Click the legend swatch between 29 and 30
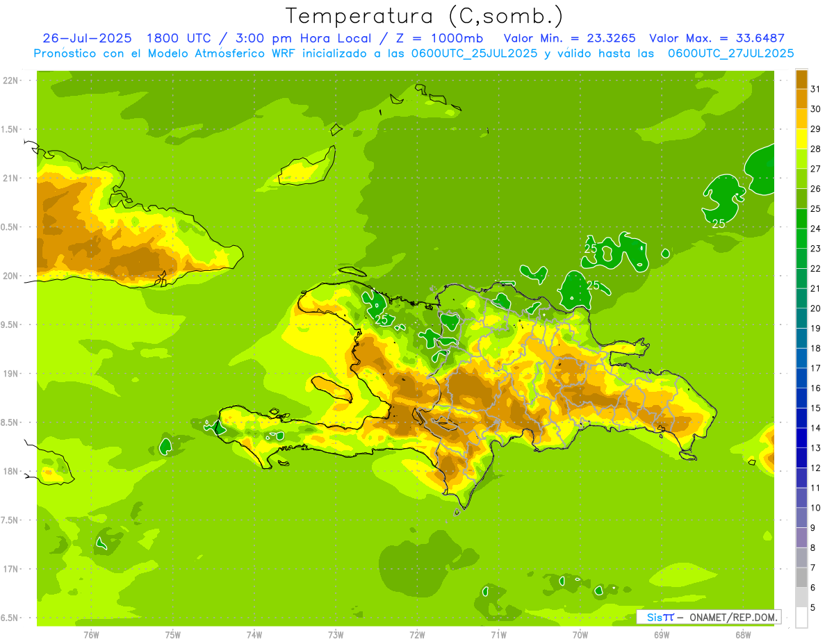834x644 pixels. pyautogui.click(x=801, y=119)
